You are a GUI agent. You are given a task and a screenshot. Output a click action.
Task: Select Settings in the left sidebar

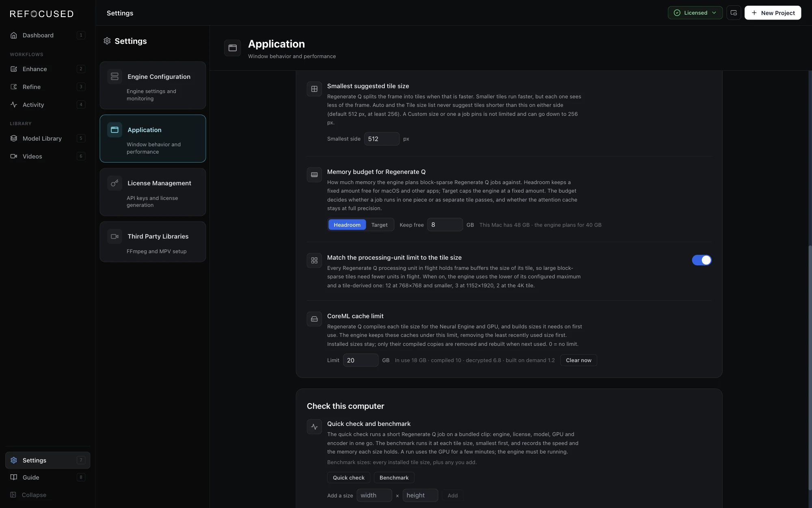(48, 460)
